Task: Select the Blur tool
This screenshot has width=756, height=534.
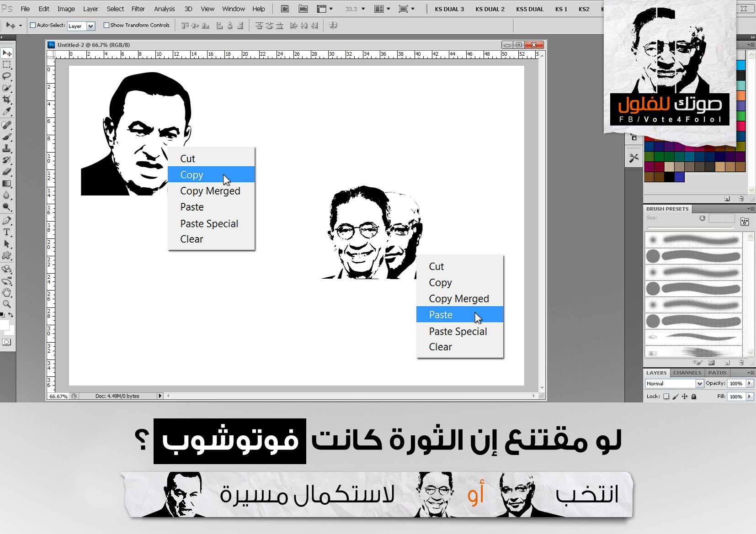Action: [7, 195]
